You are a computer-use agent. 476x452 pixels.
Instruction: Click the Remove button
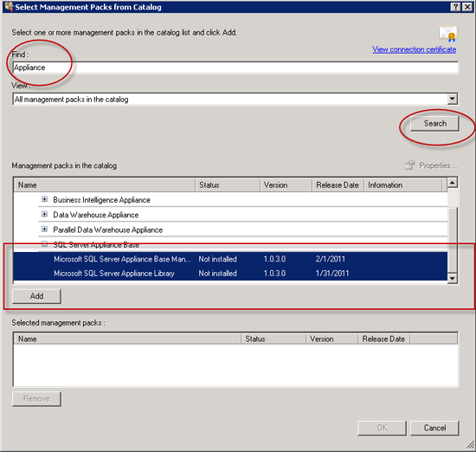(x=36, y=398)
